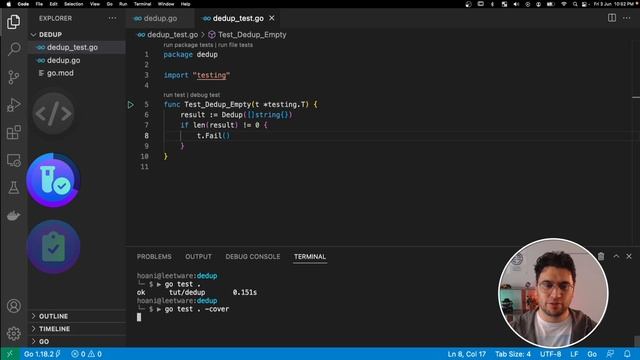Viewport: 640px width, 360px height.
Task: Open the View menu
Action: (x=95, y=4)
